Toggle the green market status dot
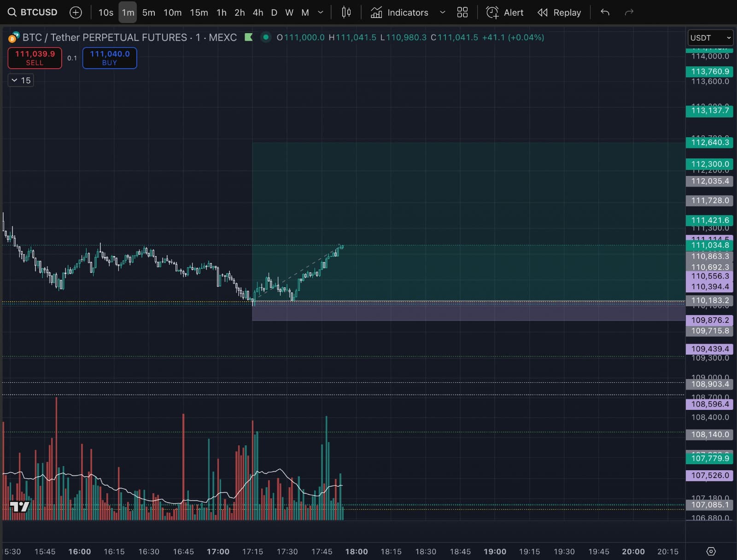This screenshot has height=560, width=737. [266, 37]
